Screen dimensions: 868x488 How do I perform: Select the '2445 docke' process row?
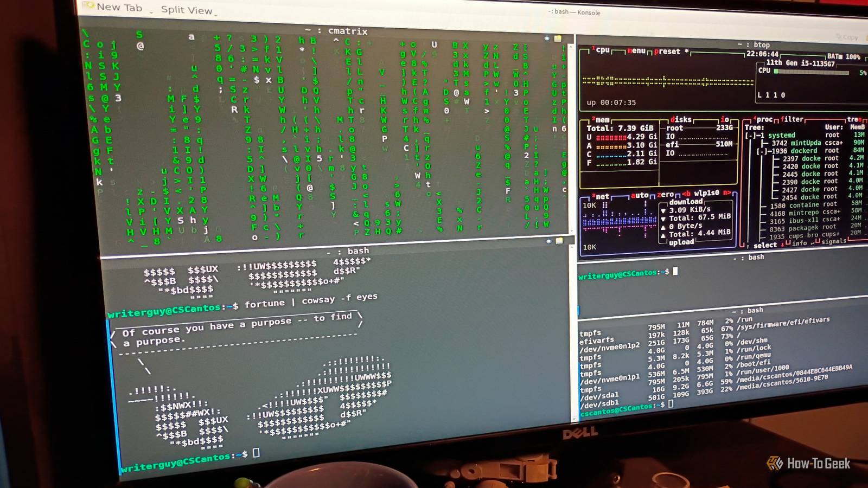point(819,174)
